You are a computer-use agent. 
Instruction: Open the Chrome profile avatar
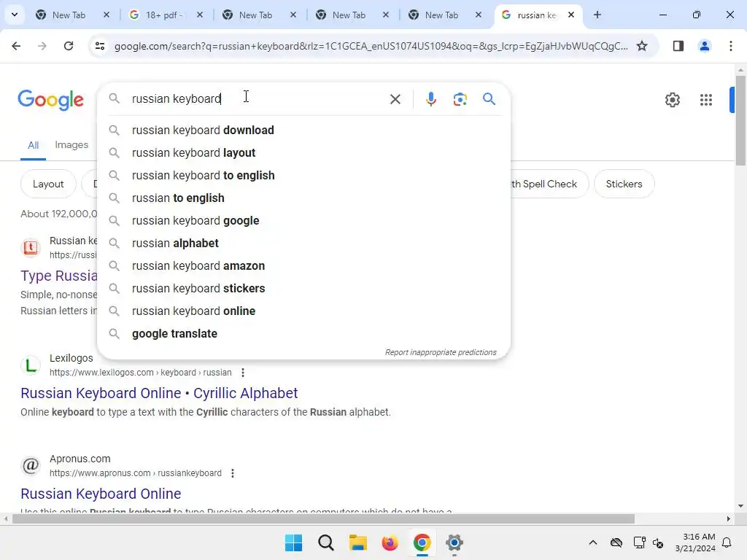(704, 46)
